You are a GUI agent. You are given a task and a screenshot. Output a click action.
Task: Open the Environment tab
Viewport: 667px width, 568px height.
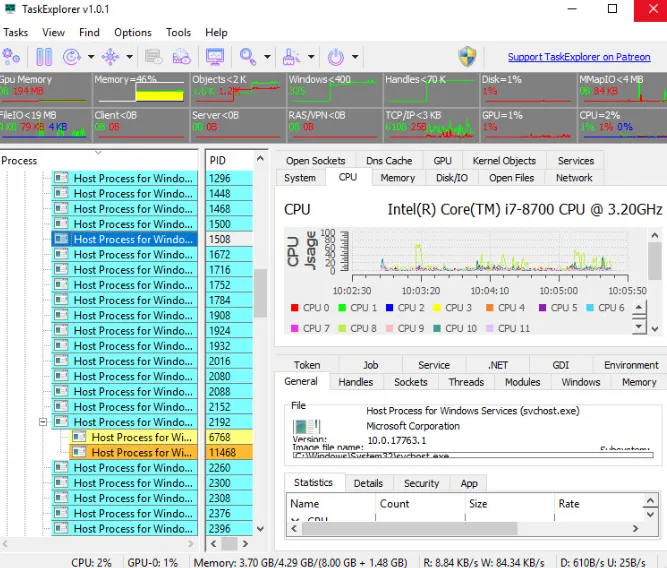pos(631,365)
